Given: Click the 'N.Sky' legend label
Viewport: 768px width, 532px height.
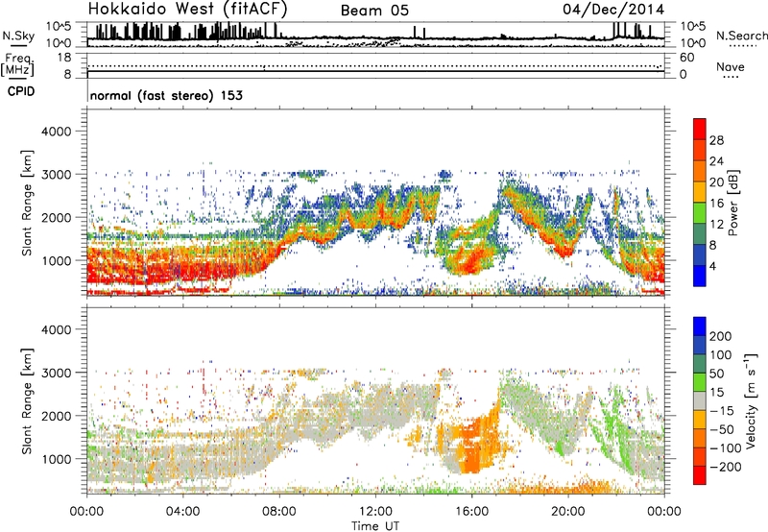Looking at the screenshot, I should pos(18,36).
